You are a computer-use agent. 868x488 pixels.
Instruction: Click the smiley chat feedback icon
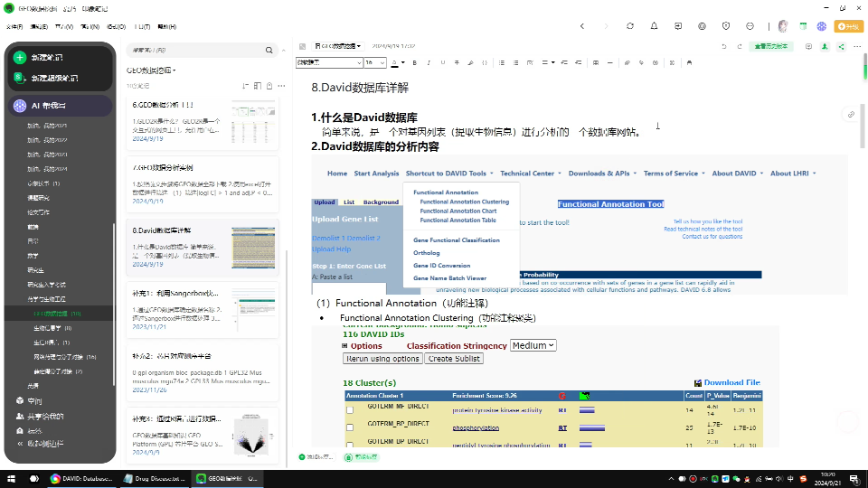coord(750,26)
